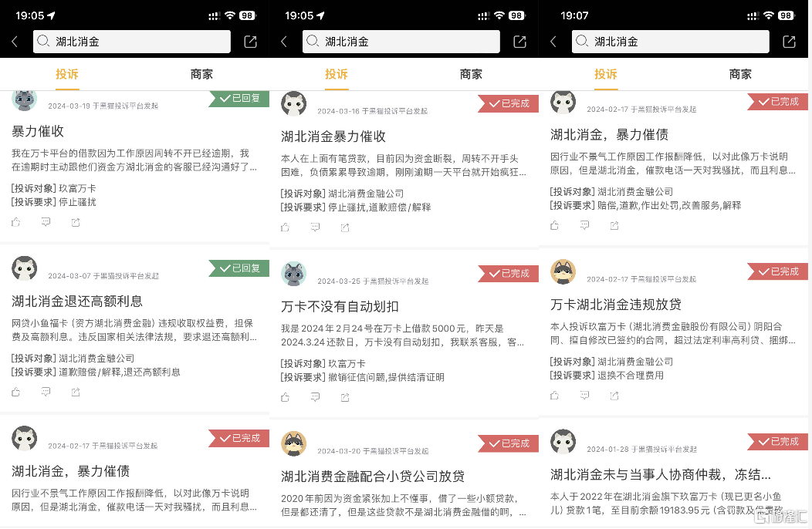The height and width of the screenshot is (529, 812).
Task: Go back on screen listing 湖北消金退还高额利息
Action: [x=15, y=42]
